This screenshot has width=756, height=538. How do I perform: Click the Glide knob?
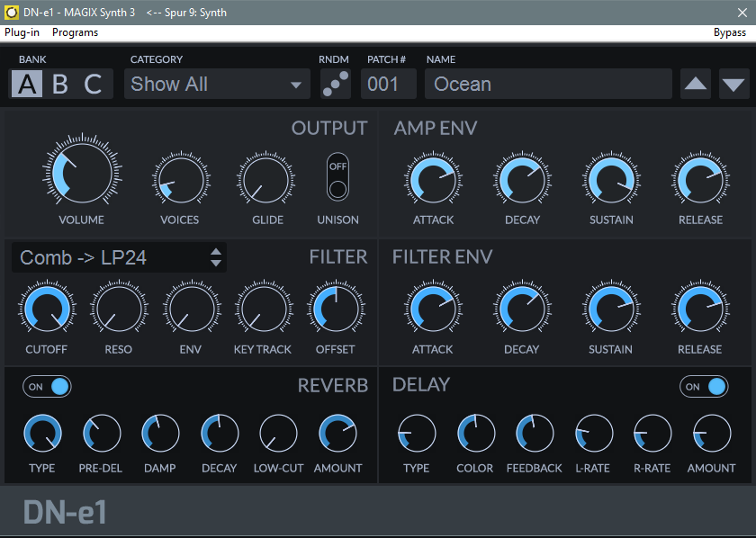click(266, 180)
